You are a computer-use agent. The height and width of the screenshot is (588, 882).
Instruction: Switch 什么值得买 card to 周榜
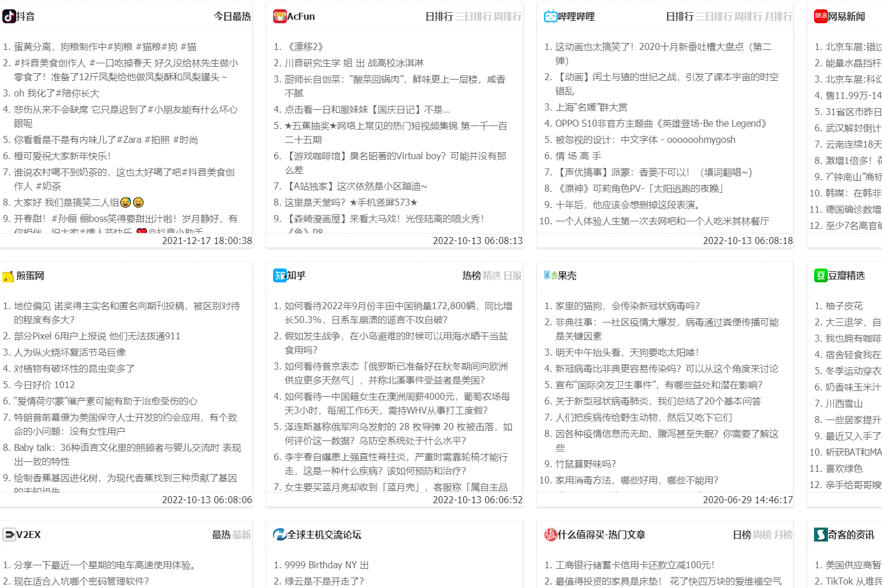pos(762,535)
